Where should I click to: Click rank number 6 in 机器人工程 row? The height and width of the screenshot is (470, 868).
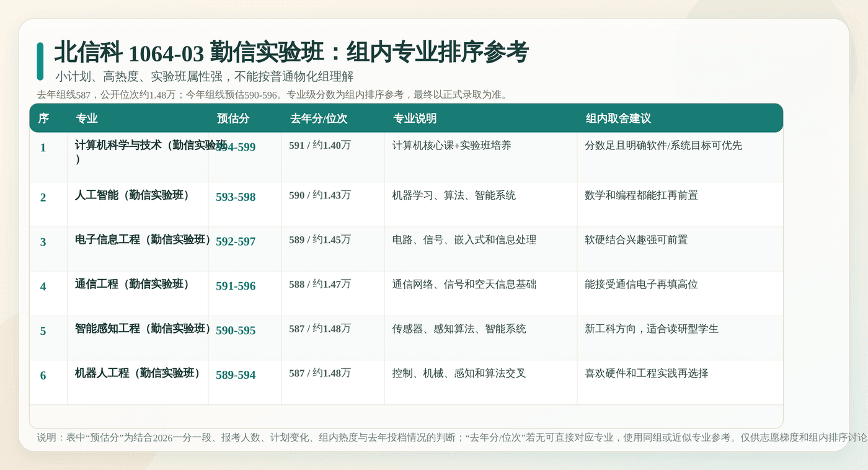pos(43,376)
